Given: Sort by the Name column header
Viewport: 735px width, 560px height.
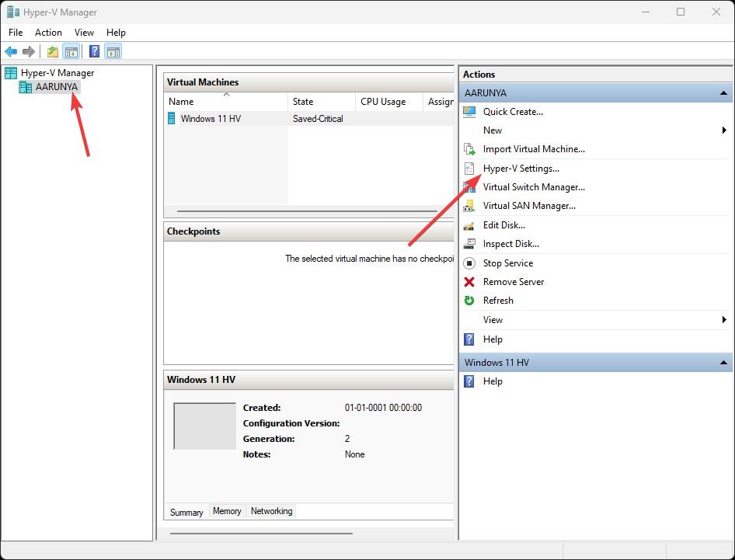Looking at the screenshot, I should click(x=226, y=102).
